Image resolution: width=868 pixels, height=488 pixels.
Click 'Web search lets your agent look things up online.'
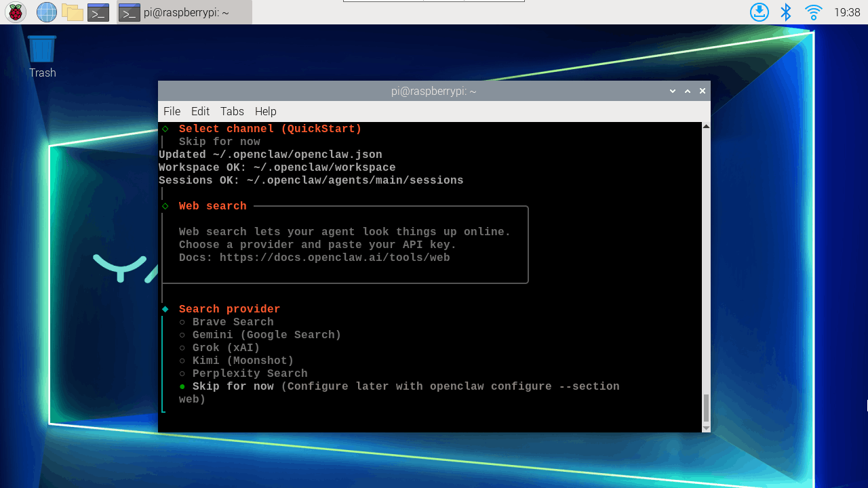point(345,232)
